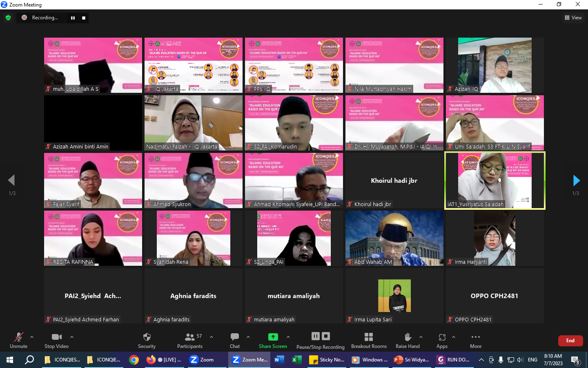This screenshot has height=368, width=588.
Task: Open the Security shield icon
Action: (x=147, y=337)
